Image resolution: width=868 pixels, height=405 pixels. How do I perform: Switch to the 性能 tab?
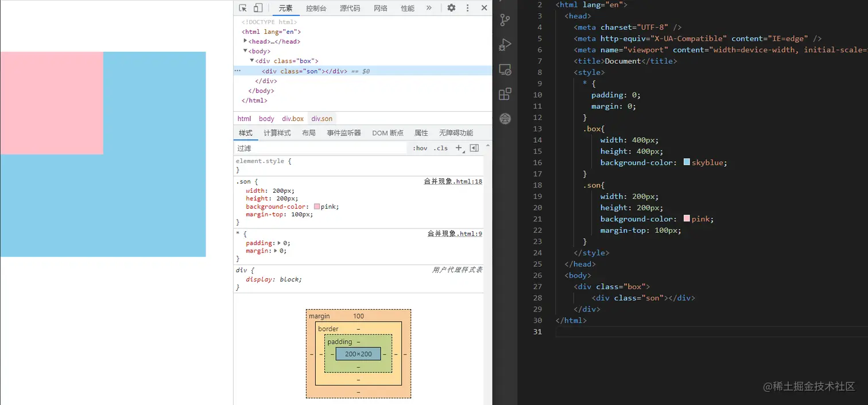coord(408,8)
